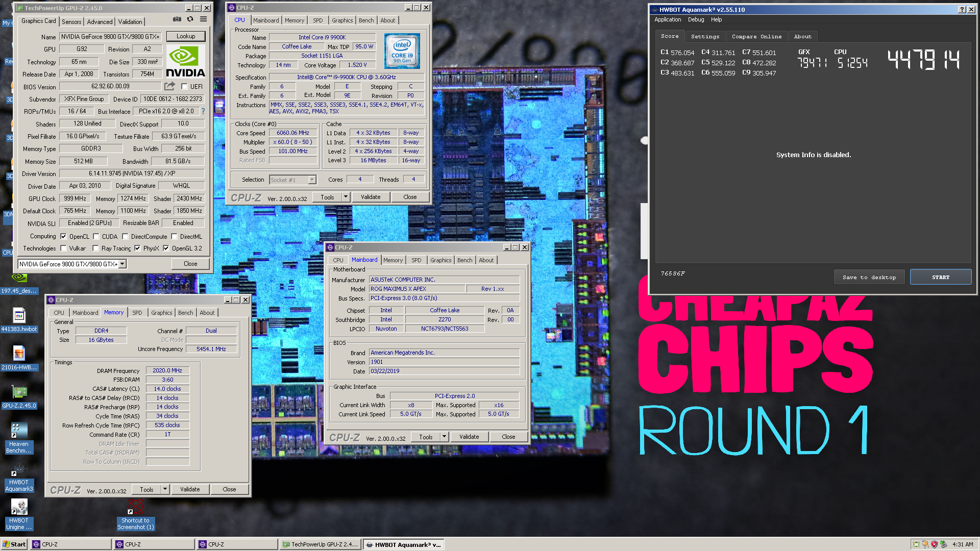Open the 197.45_des desktop NVIDIA icon
The width and height of the screenshot is (980, 551).
[19, 283]
